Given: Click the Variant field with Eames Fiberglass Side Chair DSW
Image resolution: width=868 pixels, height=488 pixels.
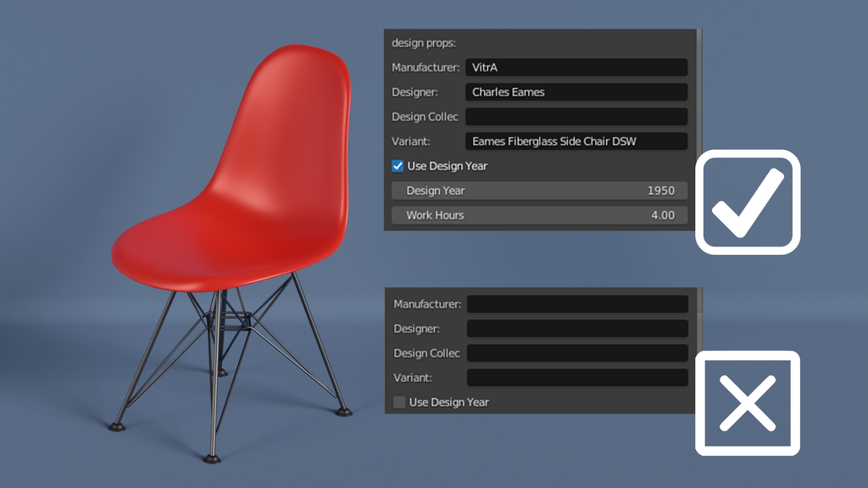Looking at the screenshot, I should [x=576, y=141].
